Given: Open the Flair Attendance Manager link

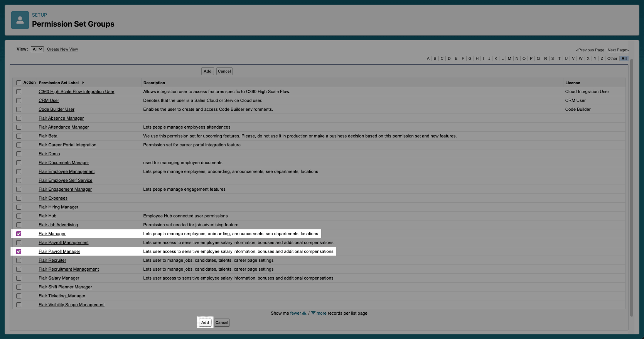Looking at the screenshot, I should (64, 127).
